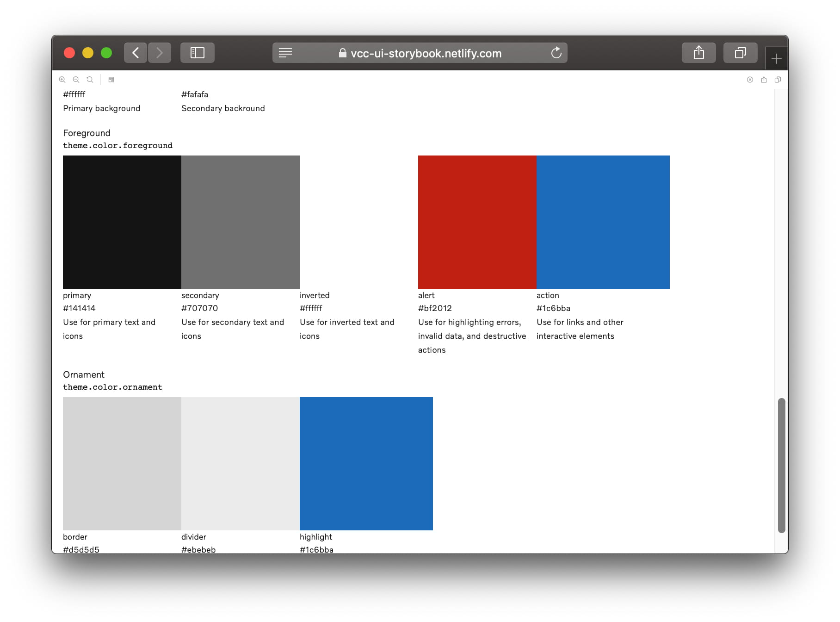Click the primary foreground #141414 swatch
The width and height of the screenshot is (840, 622).
(x=122, y=222)
